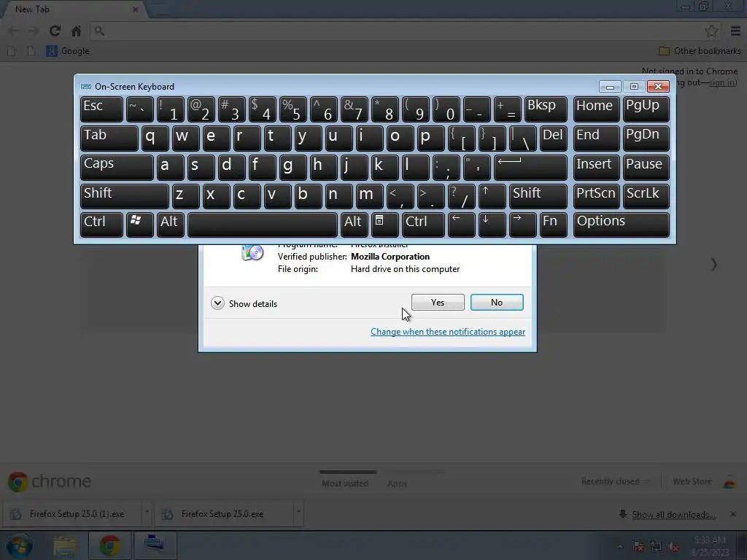Go back in Chrome
The image size is (747, 560).
point(13,31)
